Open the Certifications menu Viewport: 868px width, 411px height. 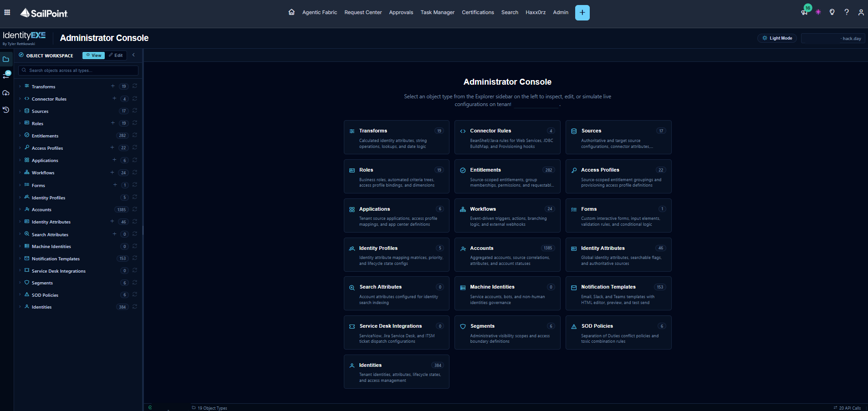point(478,12)
